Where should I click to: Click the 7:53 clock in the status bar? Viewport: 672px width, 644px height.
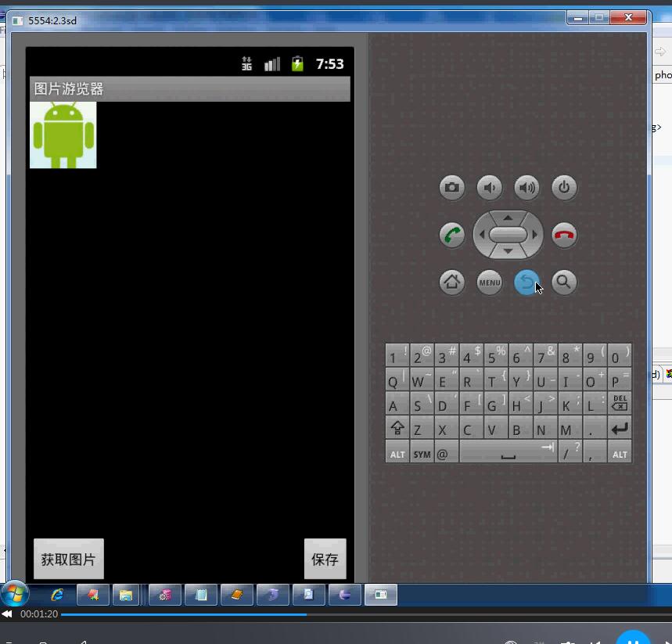click(x=329, y=64)
